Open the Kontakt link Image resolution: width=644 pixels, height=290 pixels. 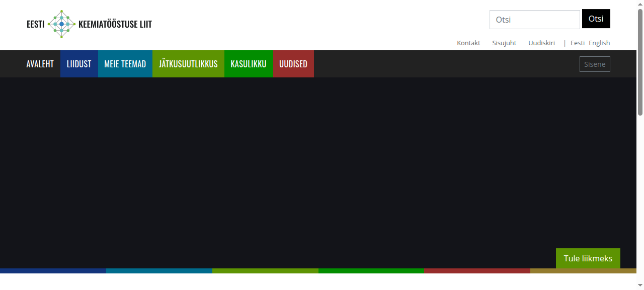pyautogui.click(x=468, y=43)
